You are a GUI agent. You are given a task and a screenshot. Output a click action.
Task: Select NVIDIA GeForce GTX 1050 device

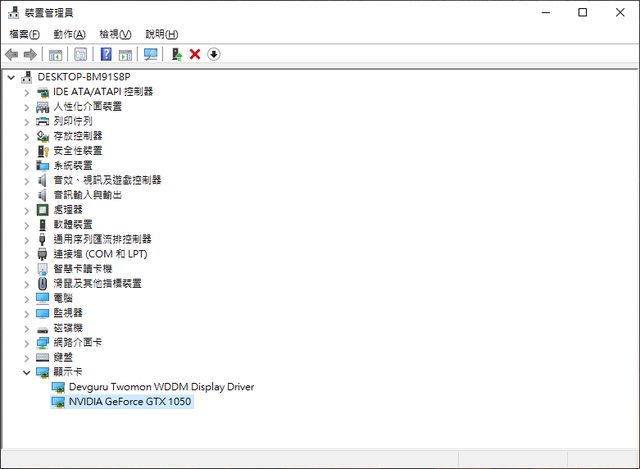pyautogui.click(x=129, y=402)
